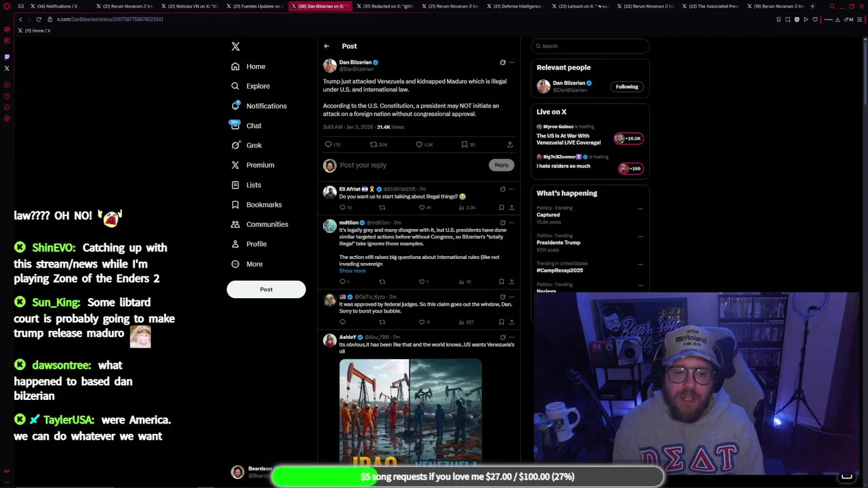Open the Explore magnifier in the sidebar
868x488 pixels.
(x=235, y=86)
